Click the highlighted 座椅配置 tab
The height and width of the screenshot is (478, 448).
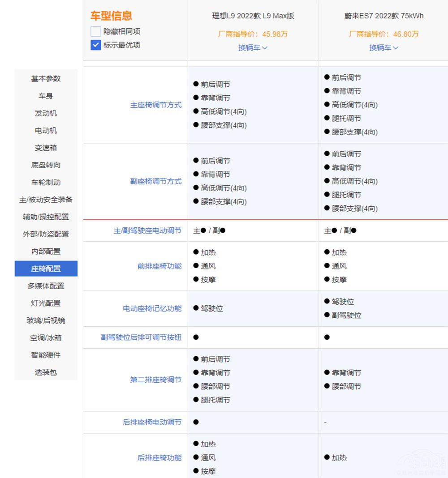pyautogui.click(x=46, y=269)
